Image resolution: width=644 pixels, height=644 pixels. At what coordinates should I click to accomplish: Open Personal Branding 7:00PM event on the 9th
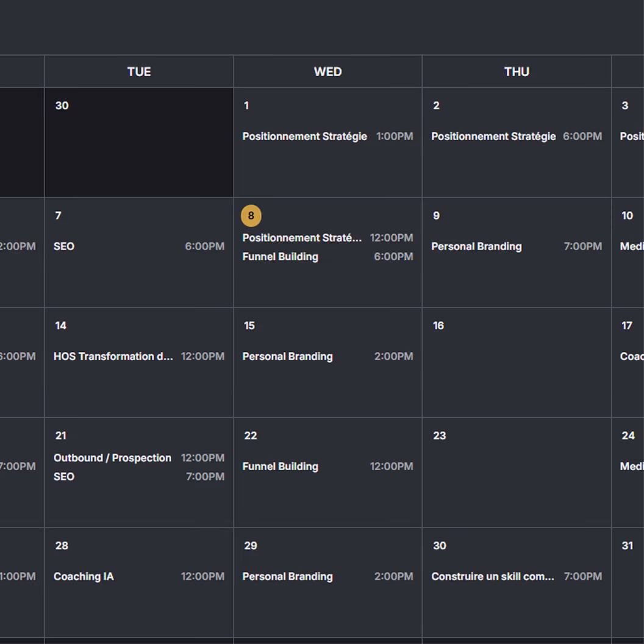tap(517, 246)
